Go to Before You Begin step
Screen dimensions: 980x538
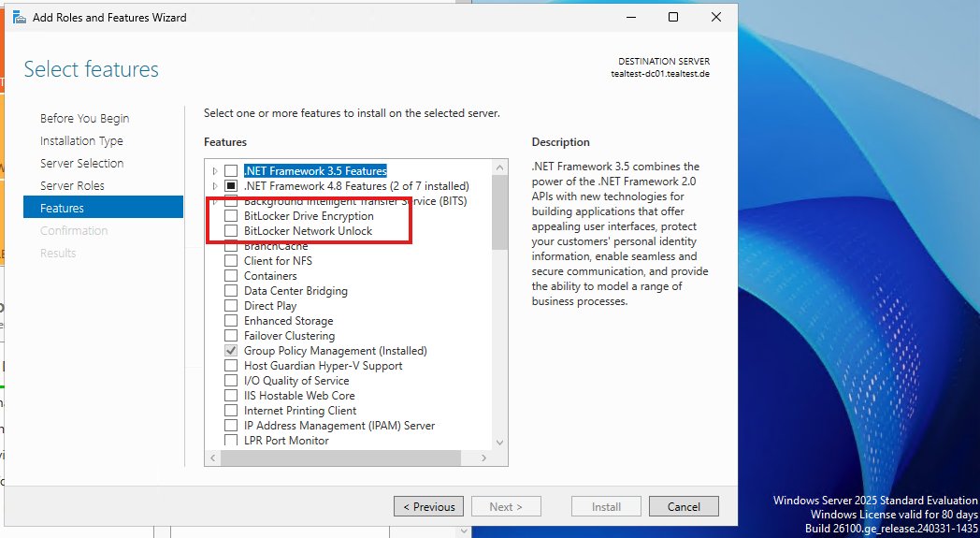pyautogui.click(x=84, y=118)
